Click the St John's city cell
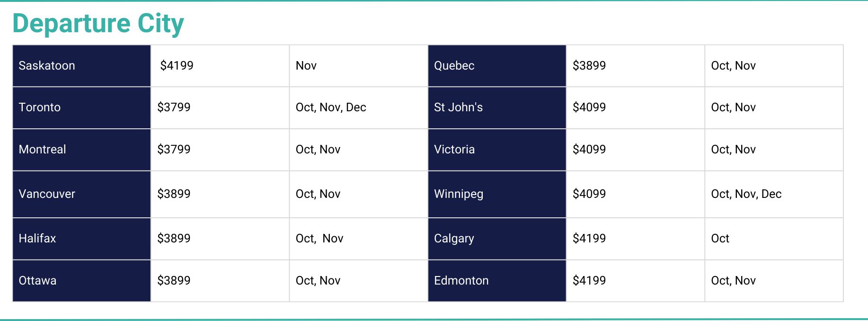Viewport: 868px width, 321px height. (x=497, y=107)
